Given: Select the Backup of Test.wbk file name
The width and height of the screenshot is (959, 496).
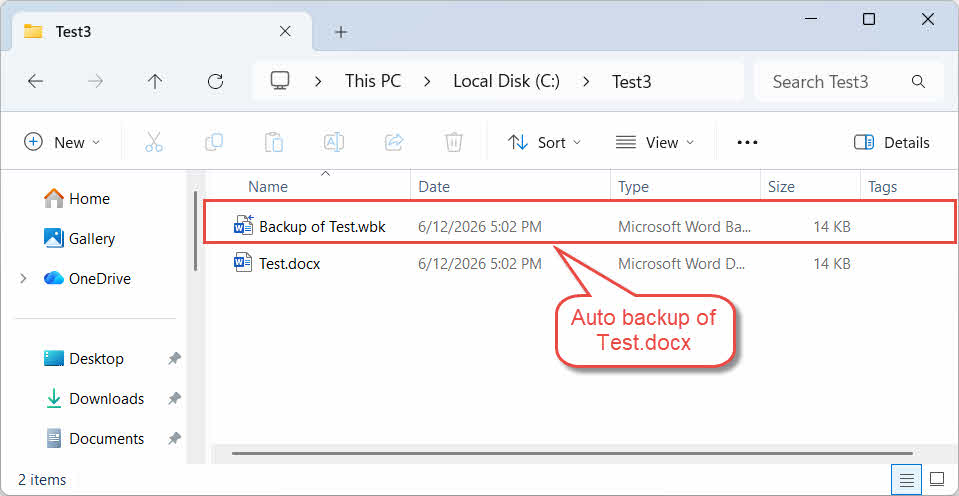Looking at the screenshot, I should coord(322,227).
